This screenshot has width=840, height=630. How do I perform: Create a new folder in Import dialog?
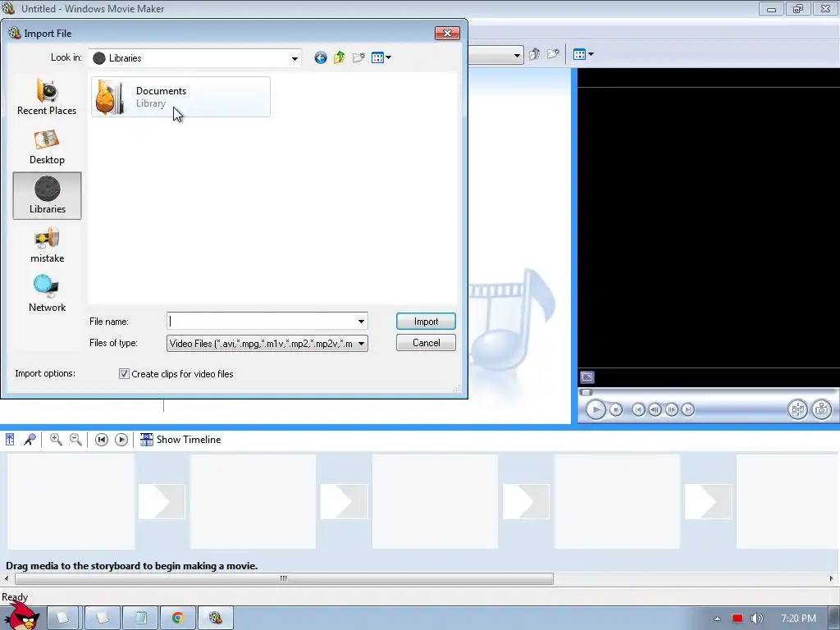coord(358,58)
